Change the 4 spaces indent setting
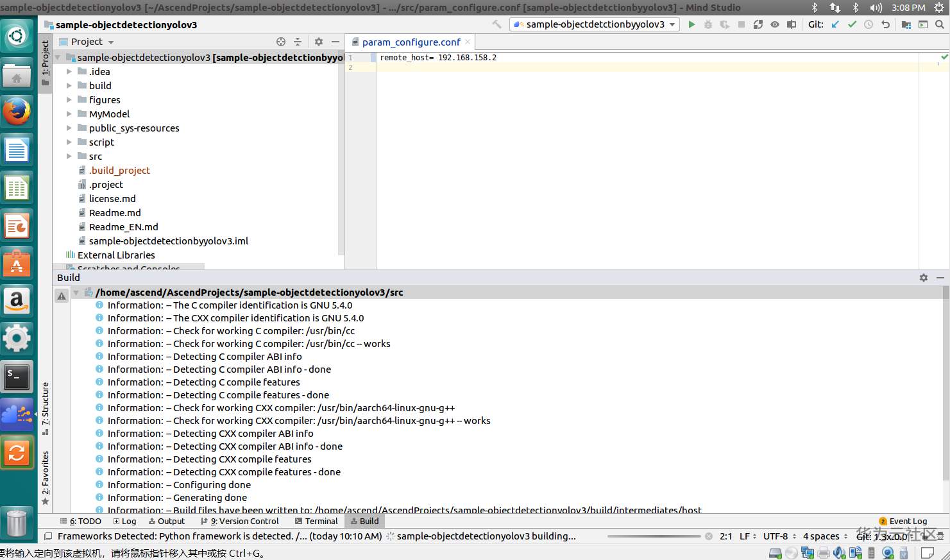This screenshot has height=560, width=950. pos(825,536)
